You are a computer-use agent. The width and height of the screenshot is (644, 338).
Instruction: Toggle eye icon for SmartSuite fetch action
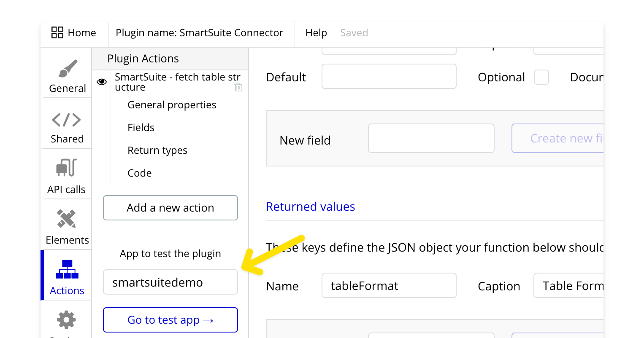tap(102, 82)
